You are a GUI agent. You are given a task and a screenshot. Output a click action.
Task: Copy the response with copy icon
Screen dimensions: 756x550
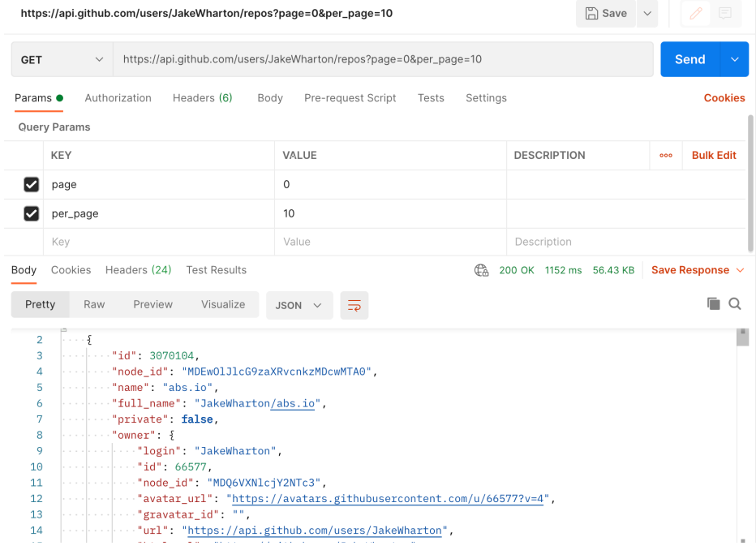(713, 303)
